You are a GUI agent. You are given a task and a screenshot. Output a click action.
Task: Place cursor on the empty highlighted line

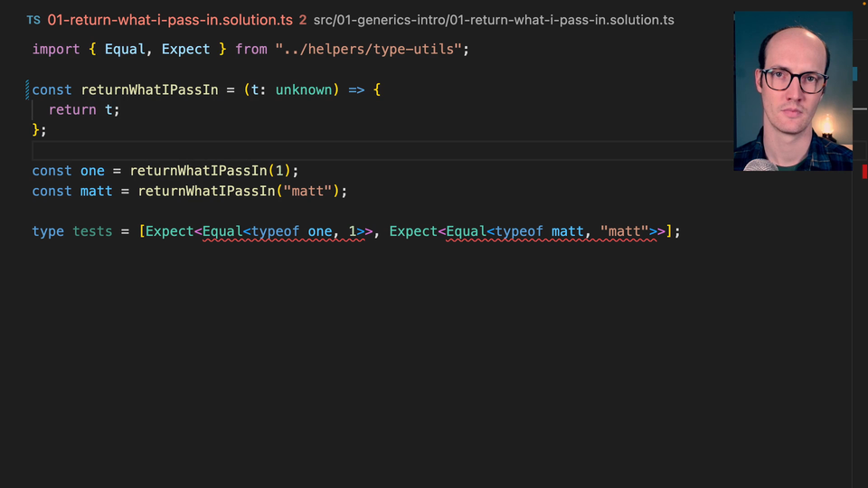362,150
